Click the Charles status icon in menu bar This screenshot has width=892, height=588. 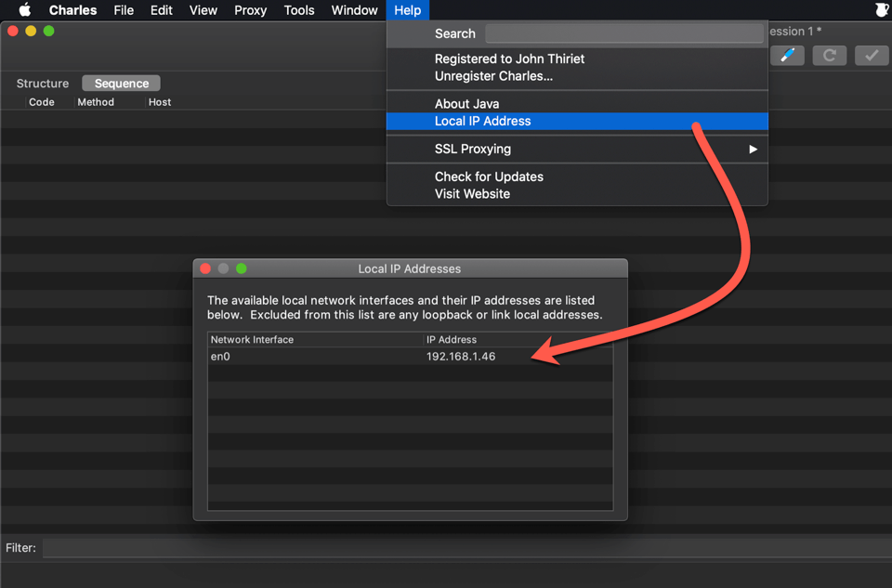click(x=882, y=9)
